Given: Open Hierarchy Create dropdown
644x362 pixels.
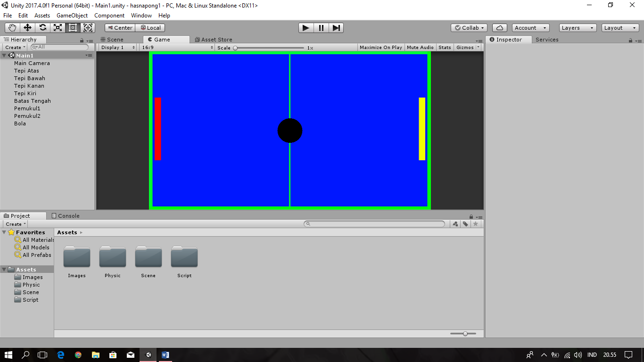Looking at the screenshot, I should point(15,47).
